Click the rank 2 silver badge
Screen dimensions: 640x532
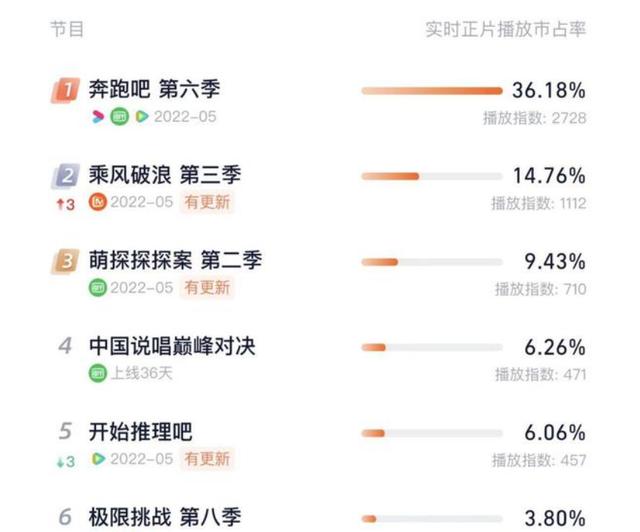(x=65, y=176)
